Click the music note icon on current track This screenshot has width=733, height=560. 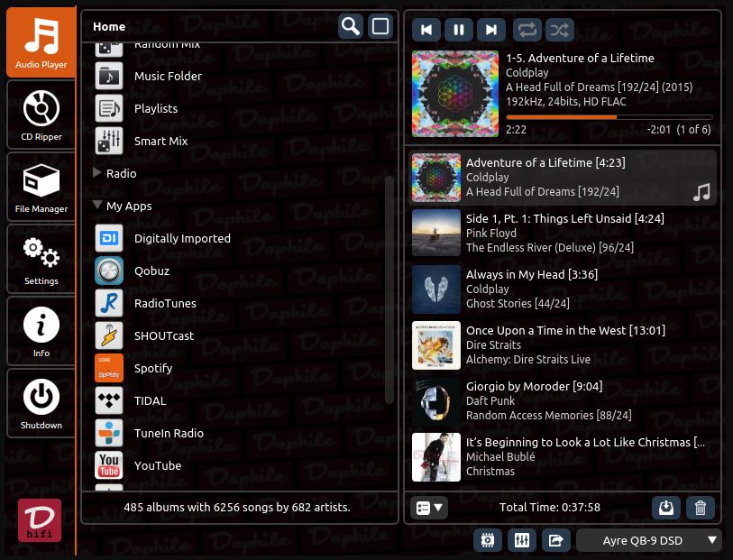click(x=701, y=192)
